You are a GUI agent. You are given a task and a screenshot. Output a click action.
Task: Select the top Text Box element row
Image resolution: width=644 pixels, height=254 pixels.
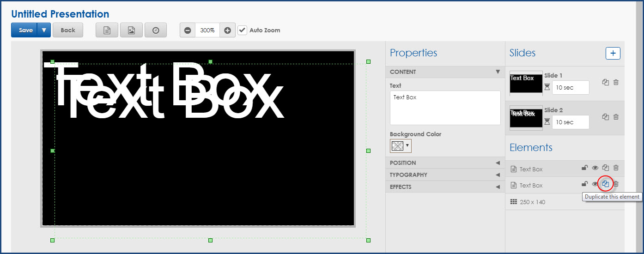(565, 169)
